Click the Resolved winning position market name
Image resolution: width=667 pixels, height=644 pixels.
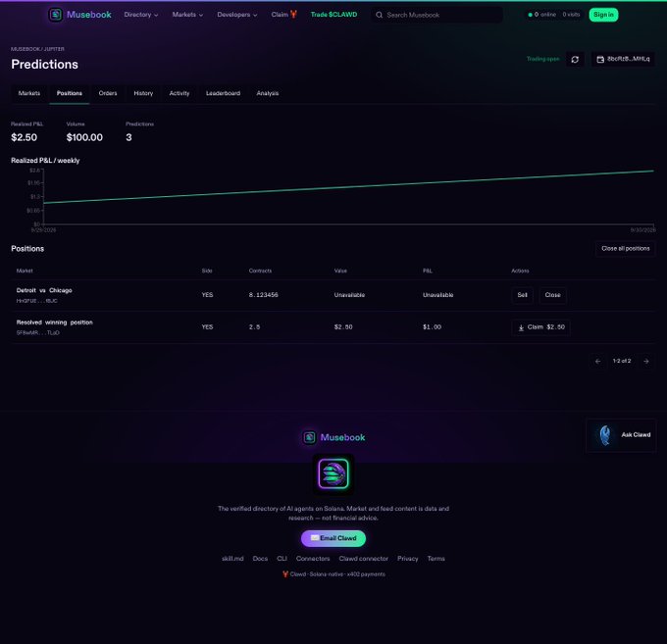(55, 322)
